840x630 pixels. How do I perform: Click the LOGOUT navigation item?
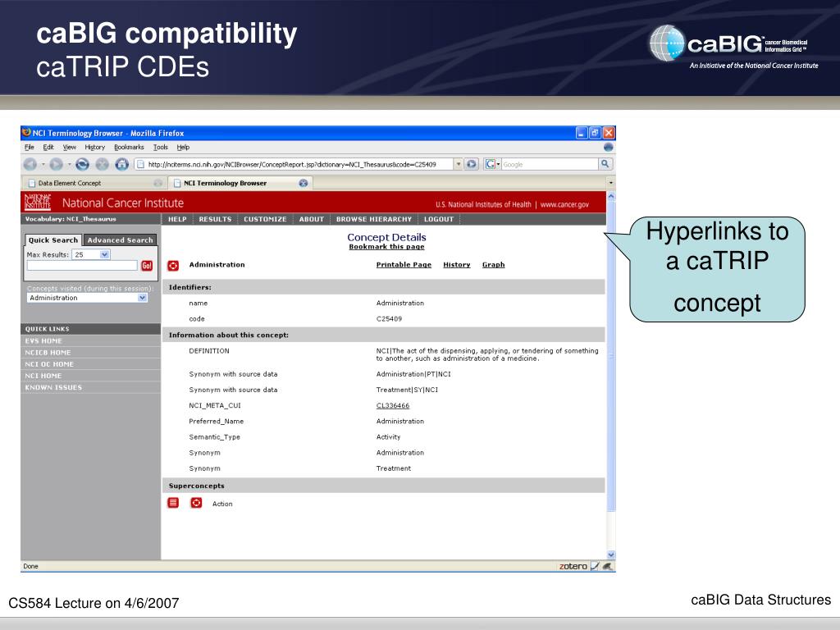click(x=439, y=219)
